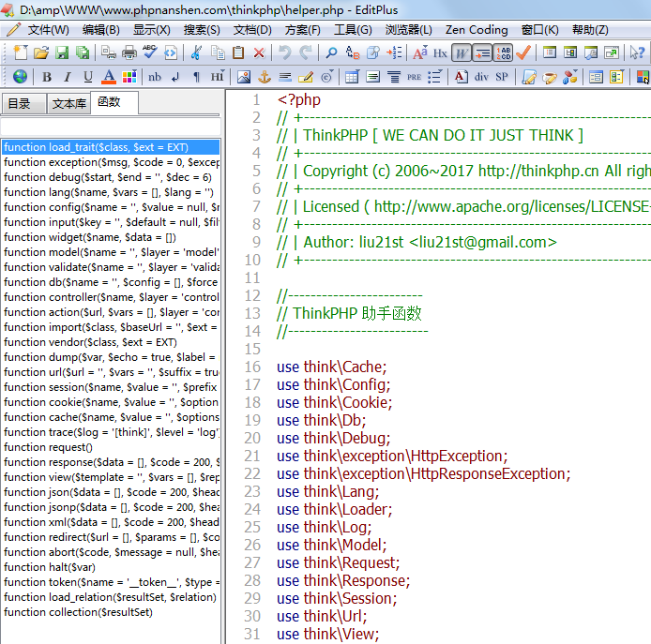Run Spell Check ABC icon
The width and height of the screenshot is (651, 644).
click(149, 52)
